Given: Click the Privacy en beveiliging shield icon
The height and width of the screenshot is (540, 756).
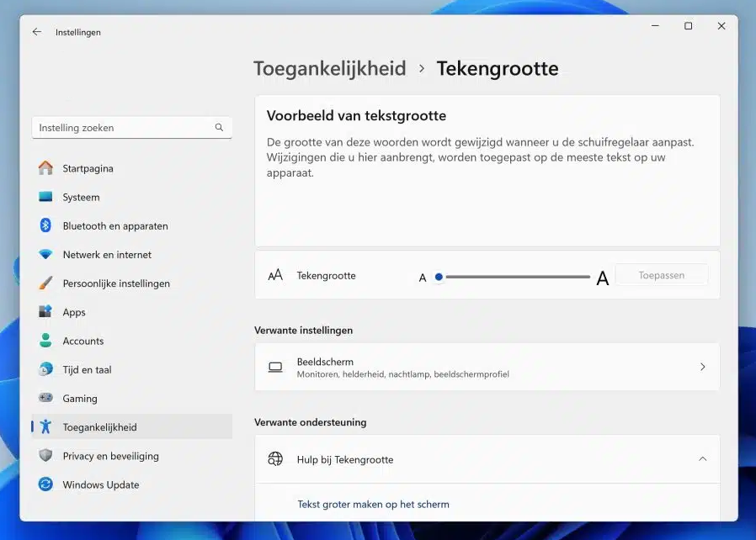Looking at the screenshot, I should [x=45, y=456].
